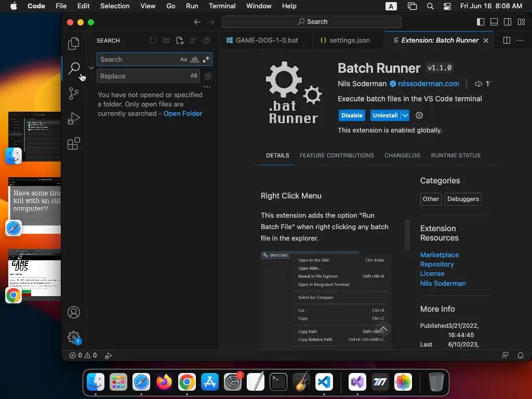Image resolution: width=532 pixels, height=399 pixels.
Task: Open the Changelog tab
Action: (x=402, y=155)
